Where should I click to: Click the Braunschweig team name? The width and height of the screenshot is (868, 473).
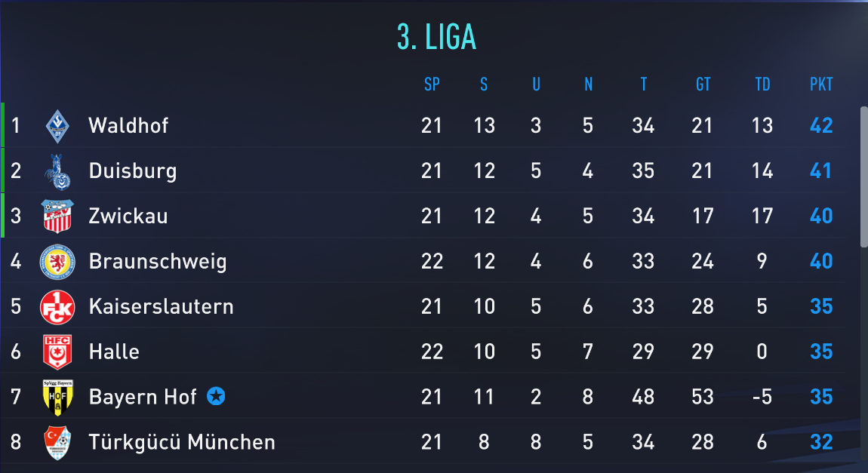coord(158,261)
